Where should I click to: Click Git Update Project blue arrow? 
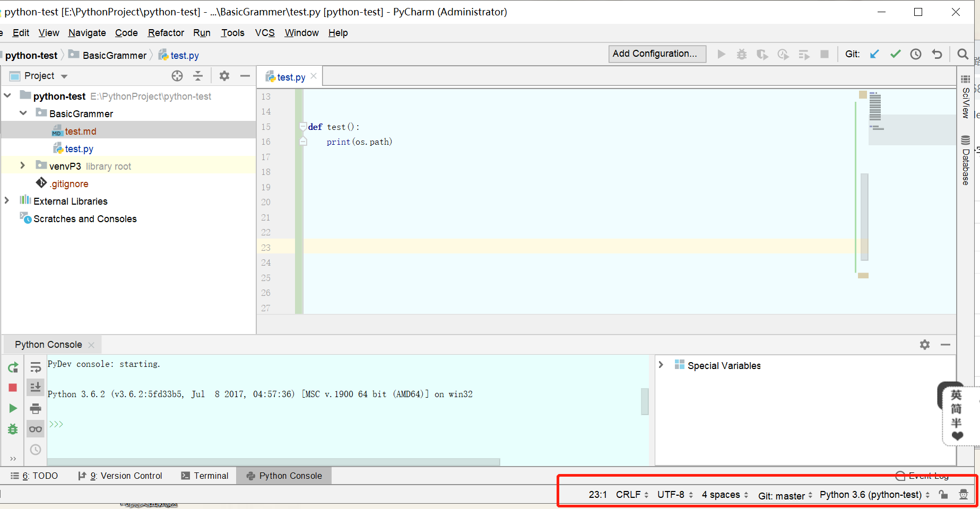[x=874, y=54]
